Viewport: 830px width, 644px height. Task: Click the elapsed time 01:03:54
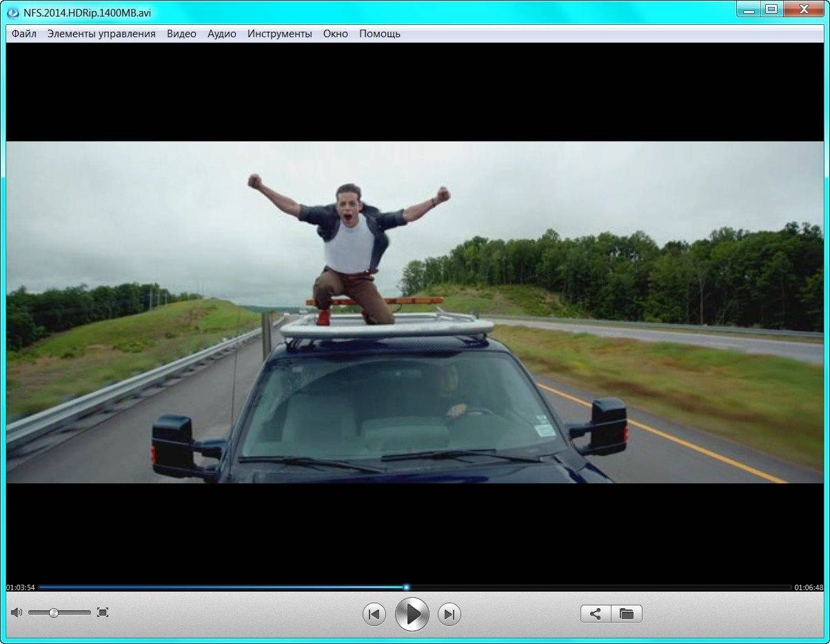[x=21, y=587]
